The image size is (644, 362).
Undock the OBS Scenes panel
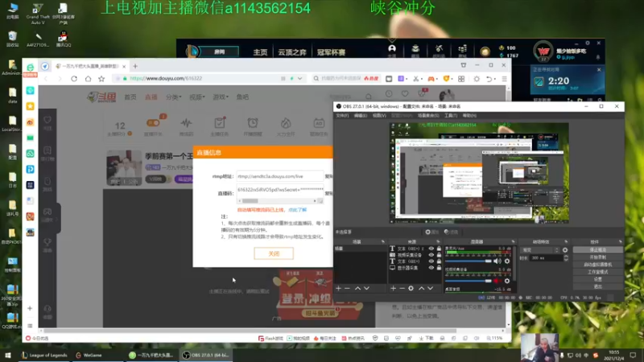tap(383, 242)
